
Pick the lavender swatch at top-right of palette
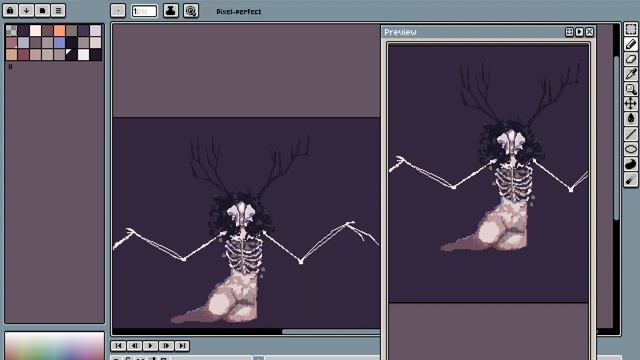(96, 30)
